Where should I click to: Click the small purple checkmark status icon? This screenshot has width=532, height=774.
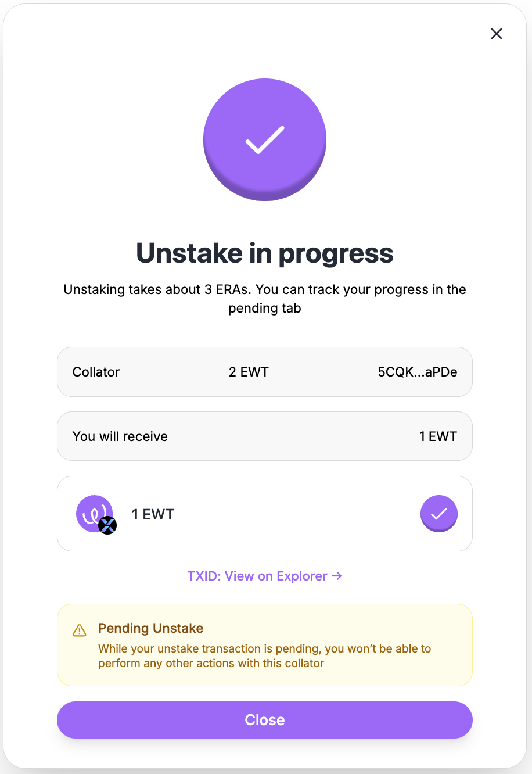point(439,514)
